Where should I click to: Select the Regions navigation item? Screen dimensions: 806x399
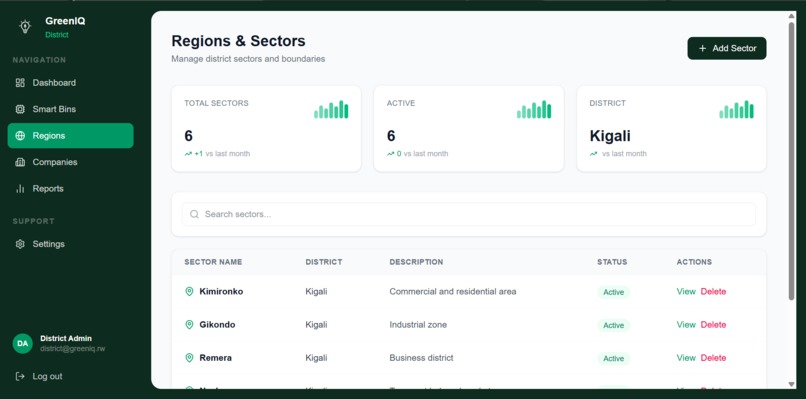click(x=70, y=136)
